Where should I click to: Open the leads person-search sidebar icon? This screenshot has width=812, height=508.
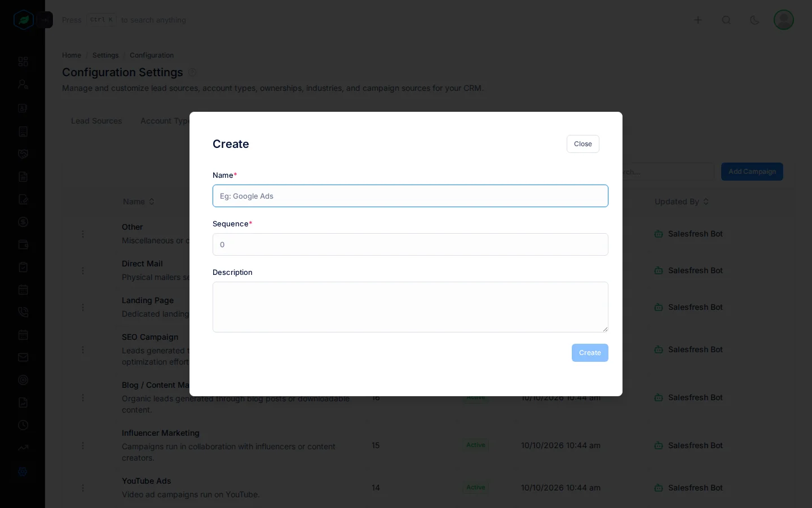point(23,85)
